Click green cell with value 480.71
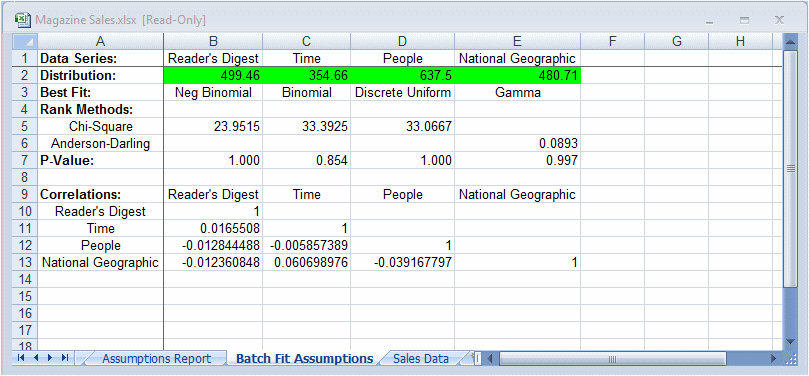The image size is (809, 376). 517,76
